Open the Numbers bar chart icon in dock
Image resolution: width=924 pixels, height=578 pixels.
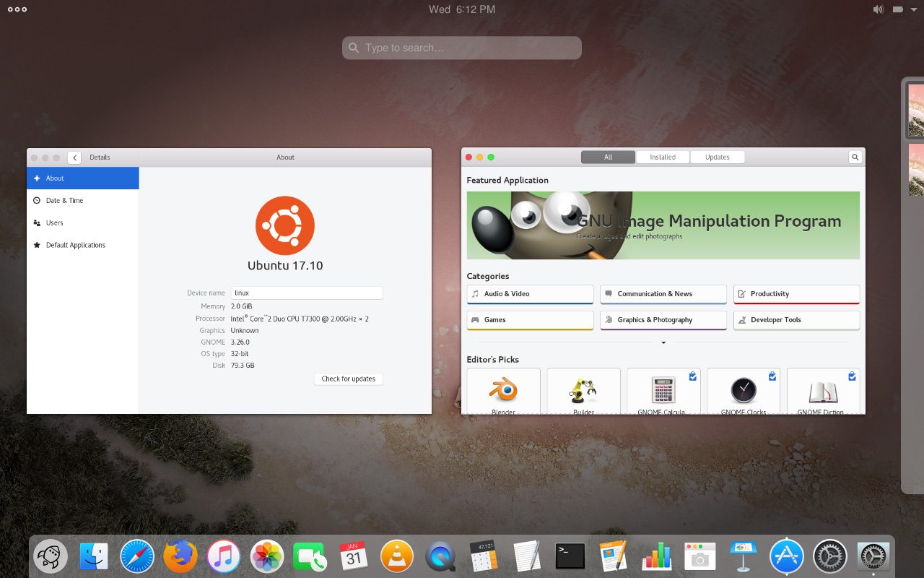[657, 557]
